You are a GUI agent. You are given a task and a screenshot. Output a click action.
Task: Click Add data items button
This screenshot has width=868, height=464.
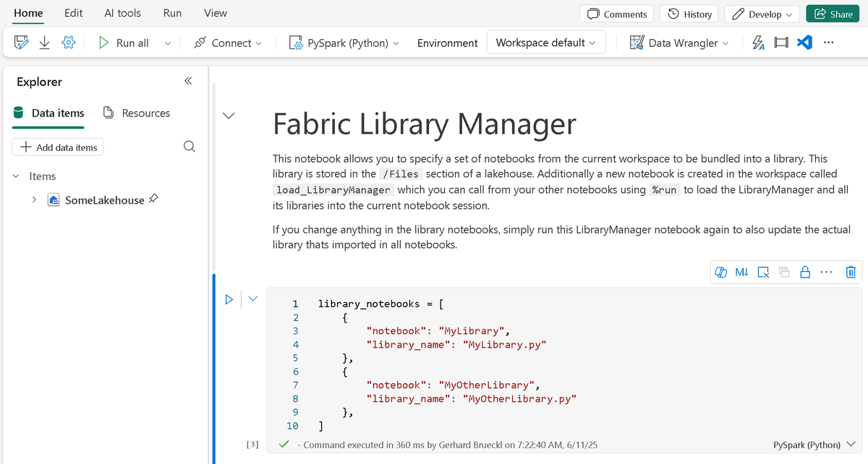(x=59, y=147)
